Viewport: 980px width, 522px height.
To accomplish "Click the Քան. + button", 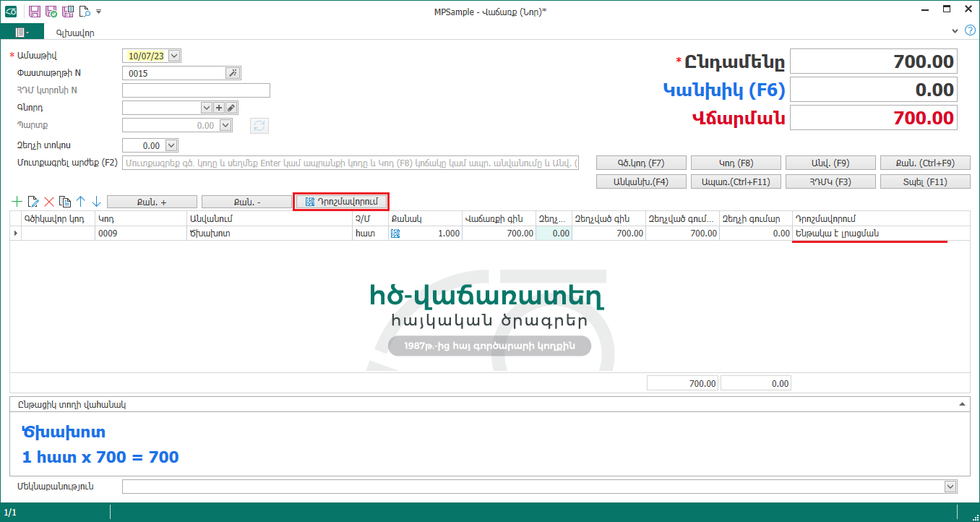I will [x=152, y=202].
